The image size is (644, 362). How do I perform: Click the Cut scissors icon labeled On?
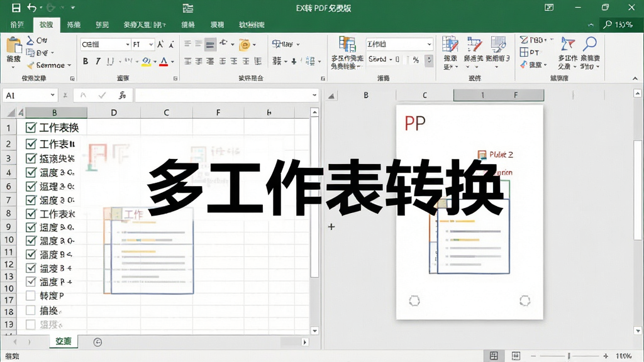click(30, 40)
